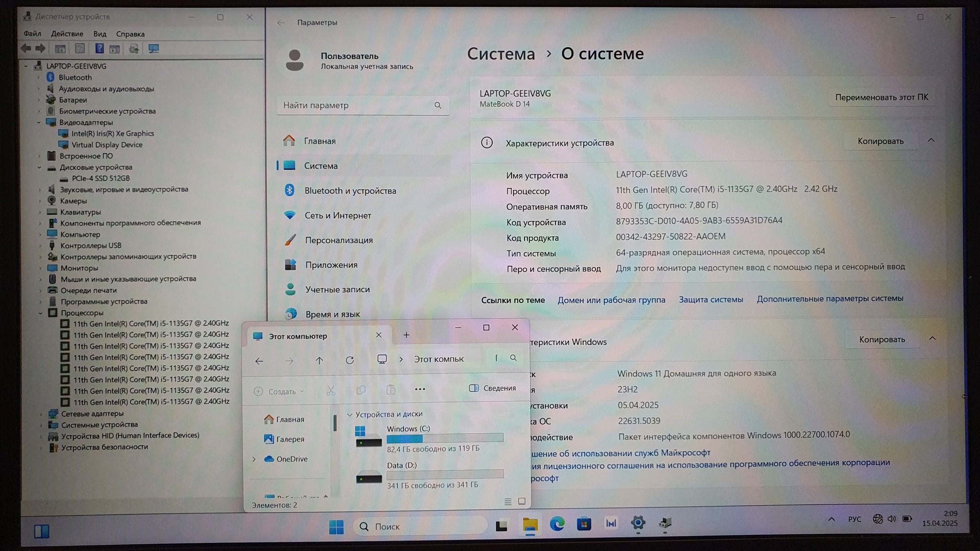Click the Windows Start button
This screenshot has width=980, height=551.
(x=336, y=527)
